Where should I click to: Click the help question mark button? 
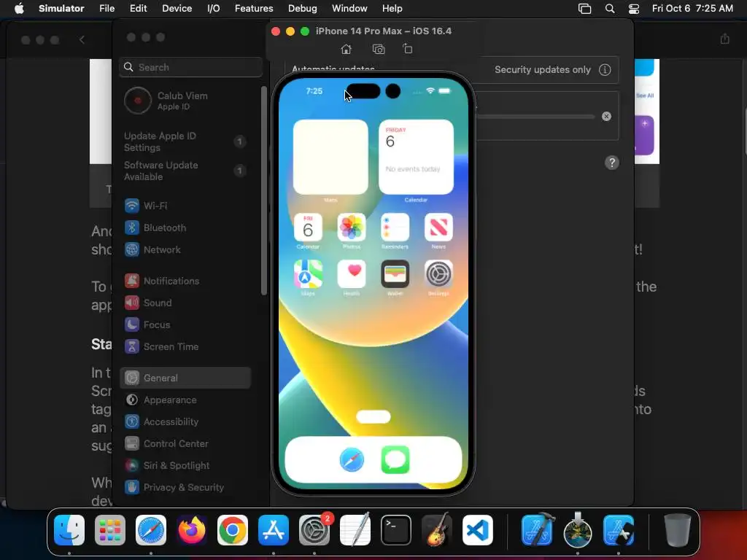[612, 163]
